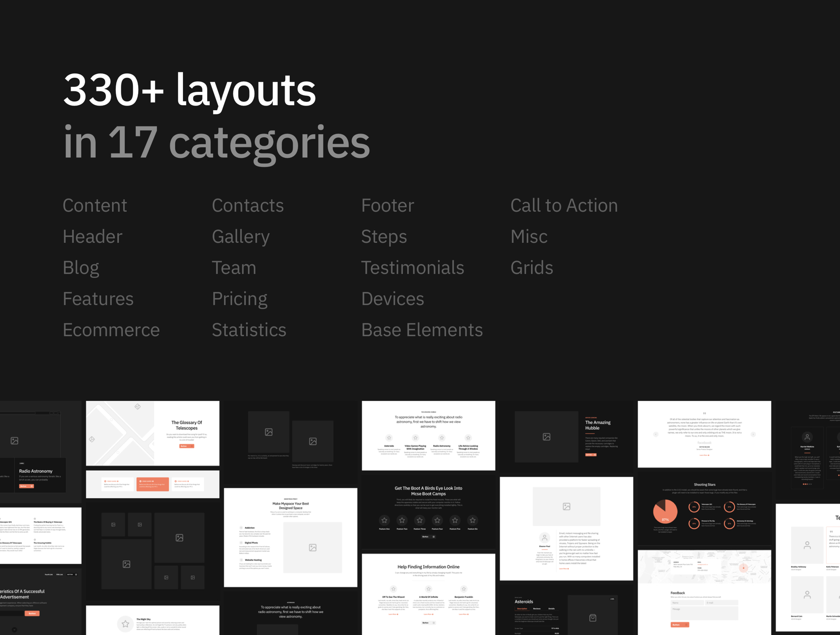Select the Reviews tab under Asteroids
The image size is (840, 635).
pyautogui.click(x=537, y=609)
